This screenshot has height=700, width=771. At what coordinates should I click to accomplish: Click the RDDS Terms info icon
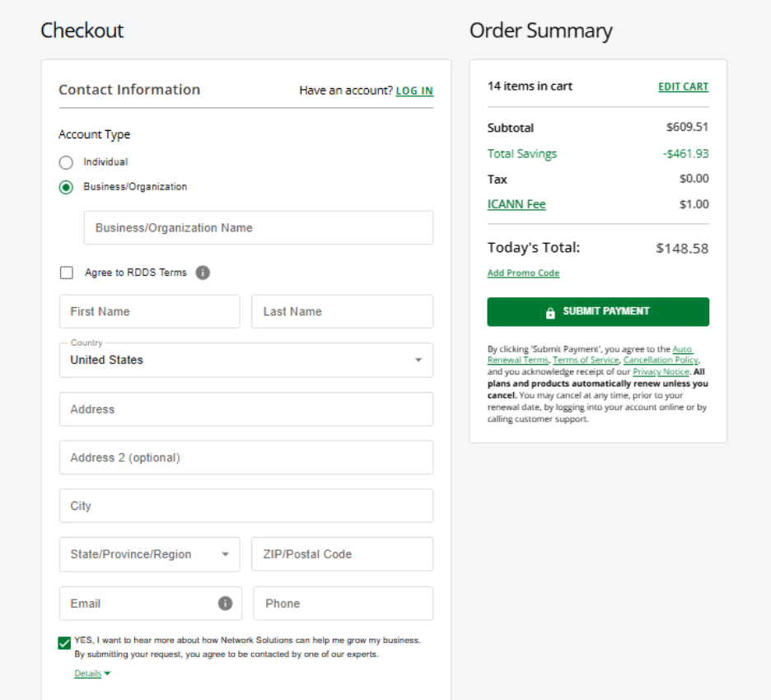tap(203, 273)
